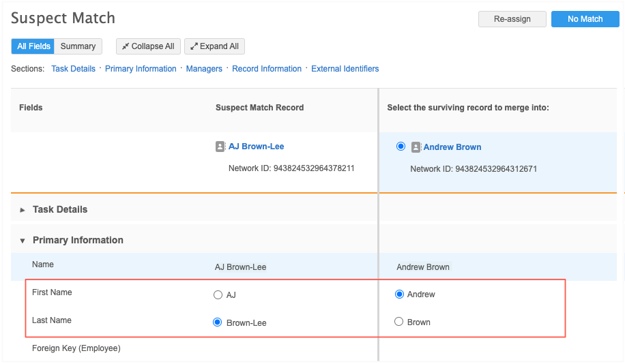625x364 pixels.
Task: Click the person icon beside AJ Brown-Lee
Action: click(x=220, y=147)
